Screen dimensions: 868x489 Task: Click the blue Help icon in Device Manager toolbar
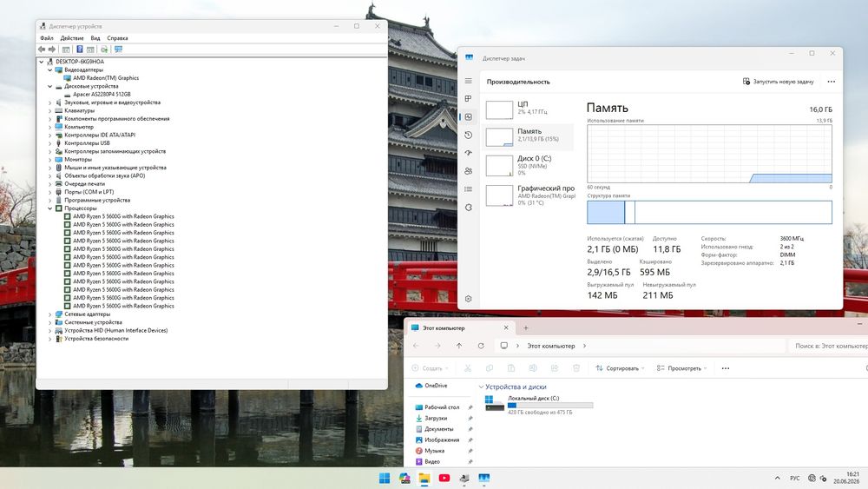(x=80, y=50)
